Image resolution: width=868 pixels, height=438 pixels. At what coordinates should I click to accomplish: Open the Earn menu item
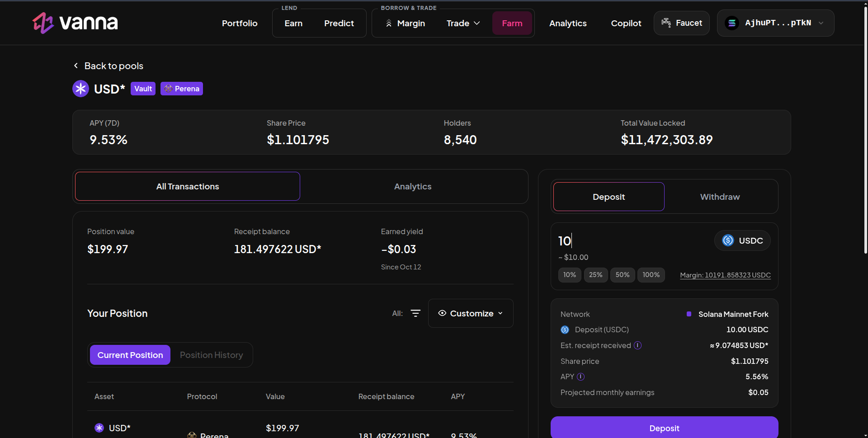pyautogui.click(x=293, y=23)
